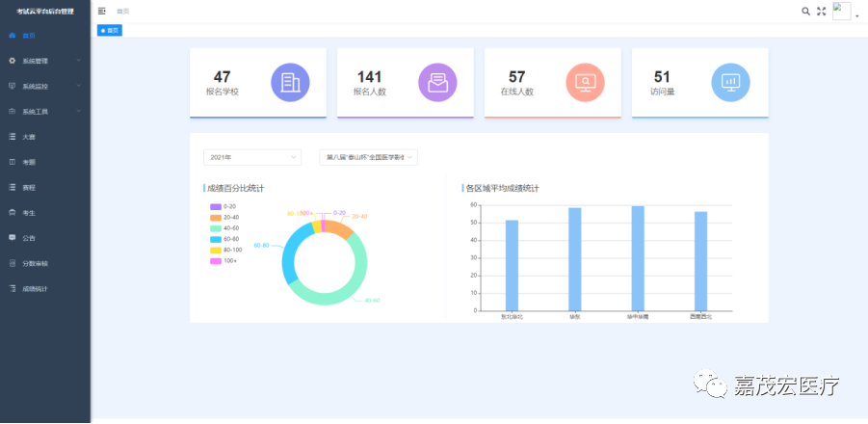Screen dimensions: 868x424
Task: Collapse the sidebar with the hamburger icon
Action: (x=102, y=11)
